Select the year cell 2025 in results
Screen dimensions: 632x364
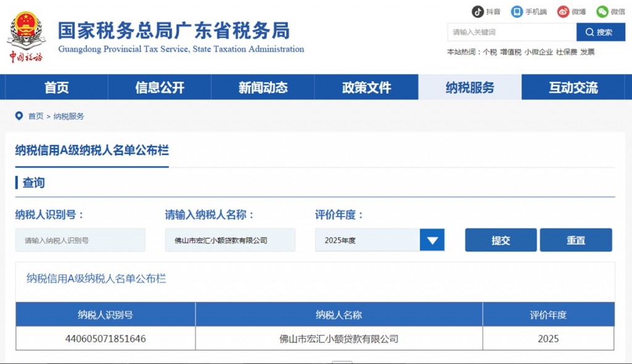(x=549, y=339)
